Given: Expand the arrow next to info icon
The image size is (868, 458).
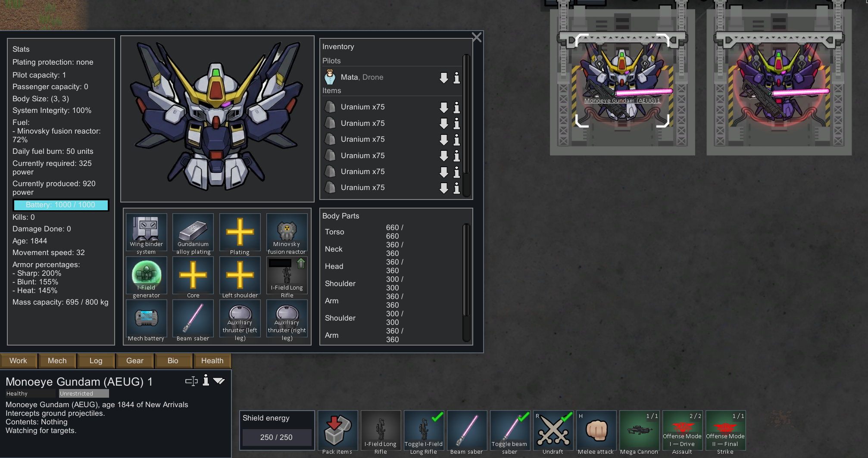Looking at the screenshot, I should click(x=219, y=381).
